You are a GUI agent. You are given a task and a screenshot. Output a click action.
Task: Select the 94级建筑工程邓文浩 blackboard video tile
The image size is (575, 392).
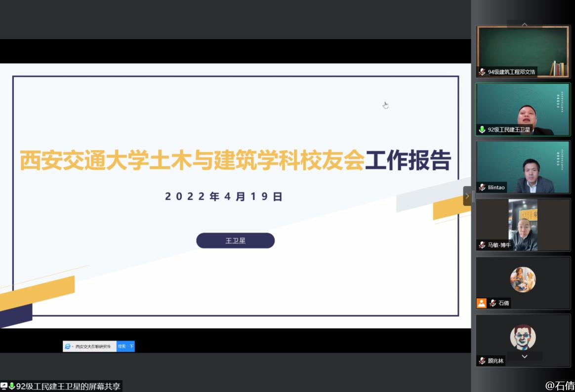click(523, 49)
